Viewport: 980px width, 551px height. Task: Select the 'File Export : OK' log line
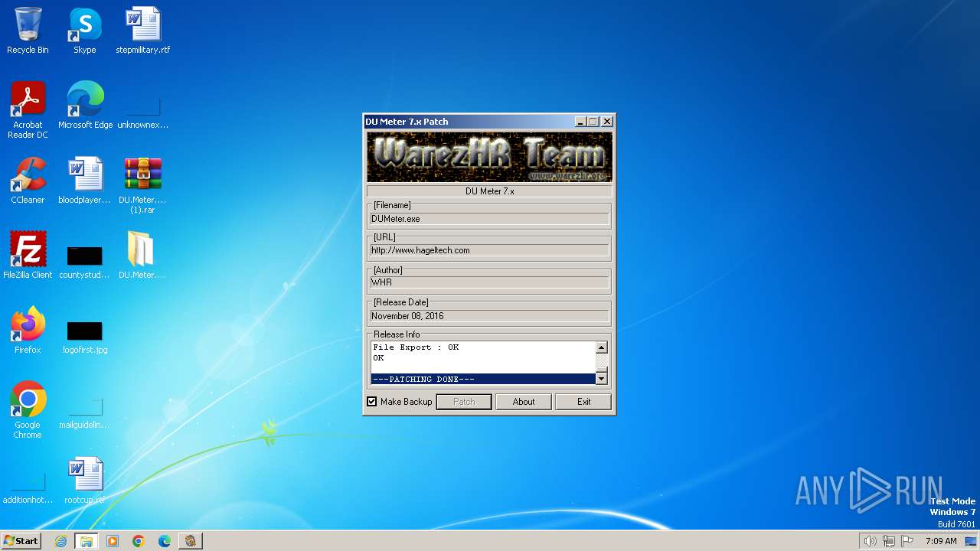tap(416, 347)
